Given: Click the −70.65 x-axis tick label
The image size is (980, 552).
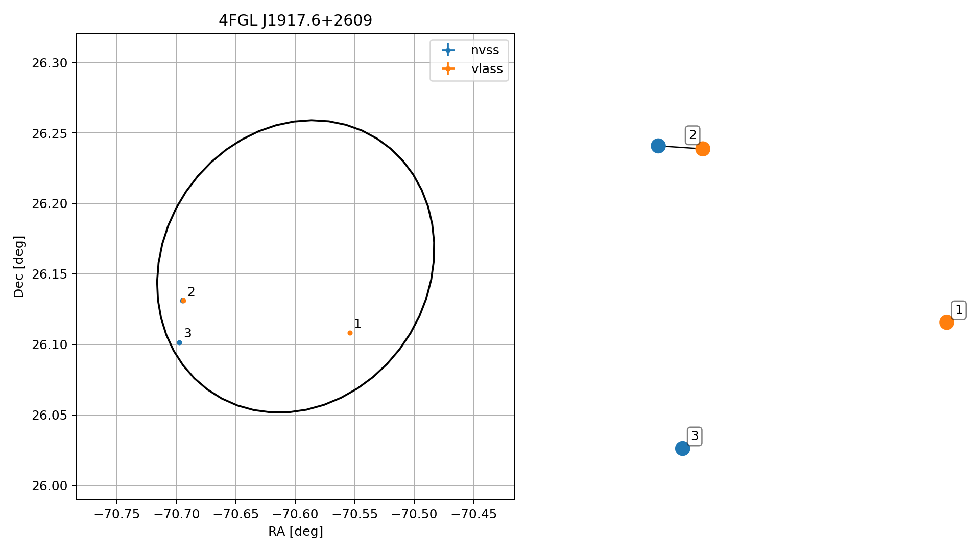Looking at the screenshot, I should point(236,514).
